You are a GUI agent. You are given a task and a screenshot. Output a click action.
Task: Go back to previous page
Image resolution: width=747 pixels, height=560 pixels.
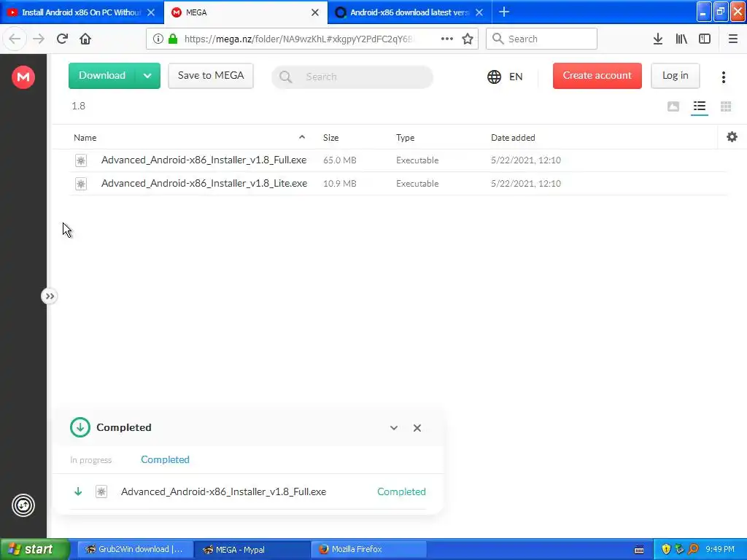[15, 39]
